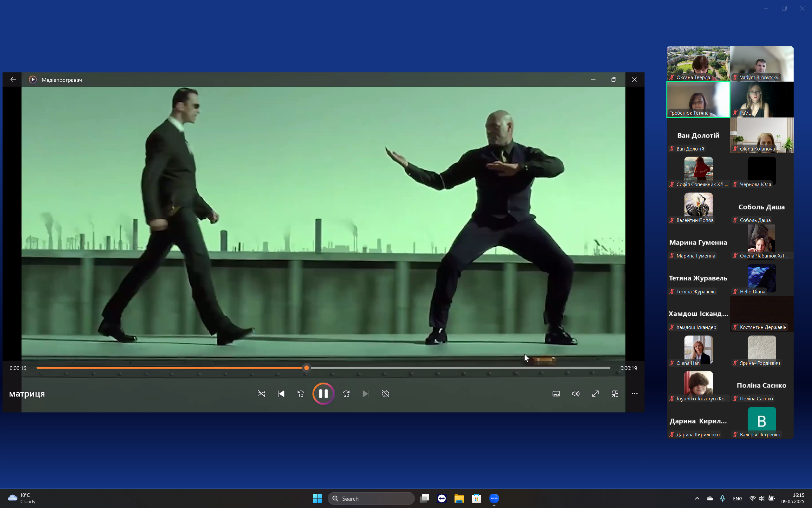Select the Чернова Юля participant tile
This screenshot has height=508, width=812.
(x=762, y=171)
